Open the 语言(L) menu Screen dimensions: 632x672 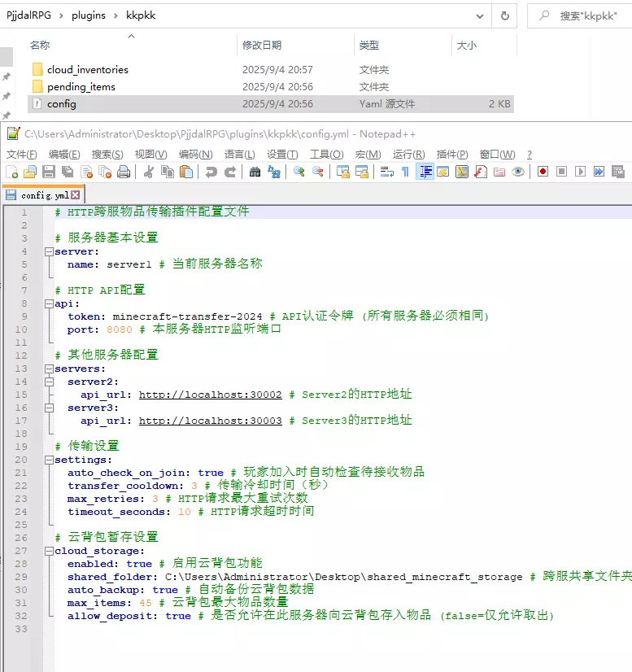(x=239, y=155)
